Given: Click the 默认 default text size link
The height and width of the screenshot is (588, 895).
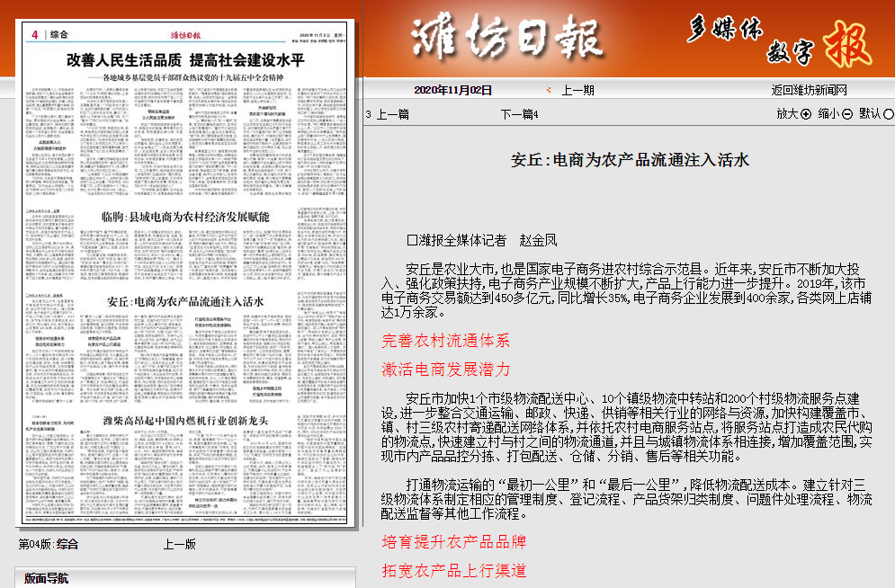Looking at the screenshot, I should pyautogui.click(x=870, y=113).
